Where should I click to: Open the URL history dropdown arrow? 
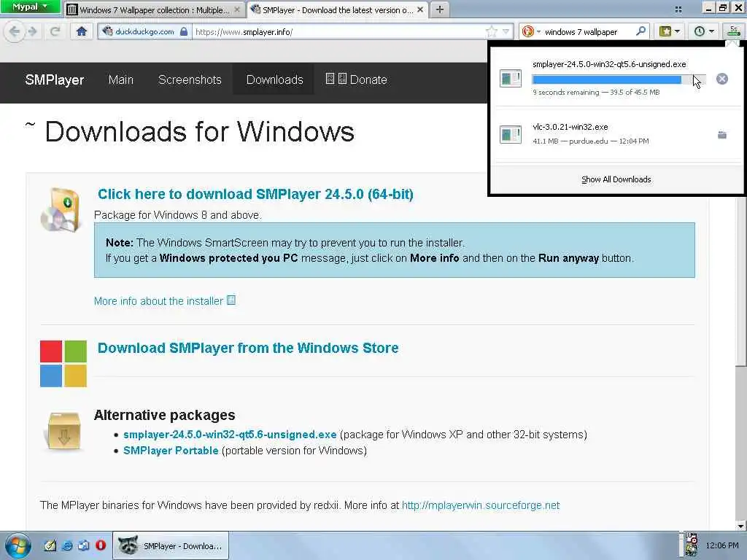point(506,32)
